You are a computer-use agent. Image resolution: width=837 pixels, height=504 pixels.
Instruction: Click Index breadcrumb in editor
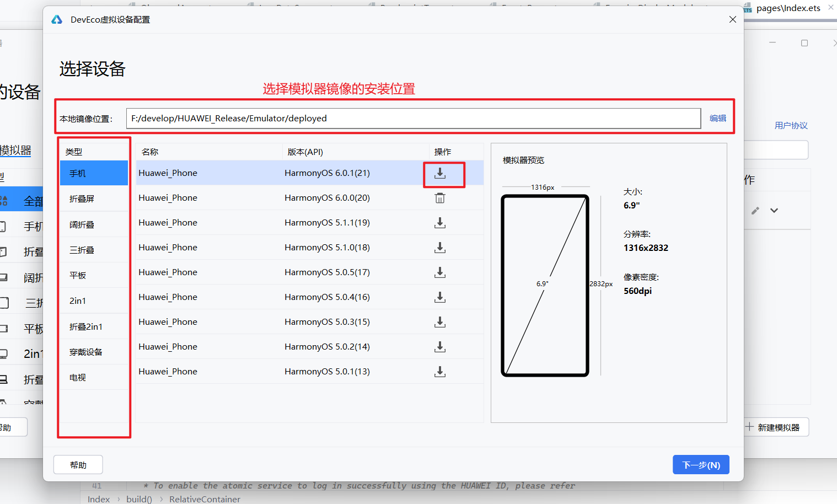[x=99, y=499]
